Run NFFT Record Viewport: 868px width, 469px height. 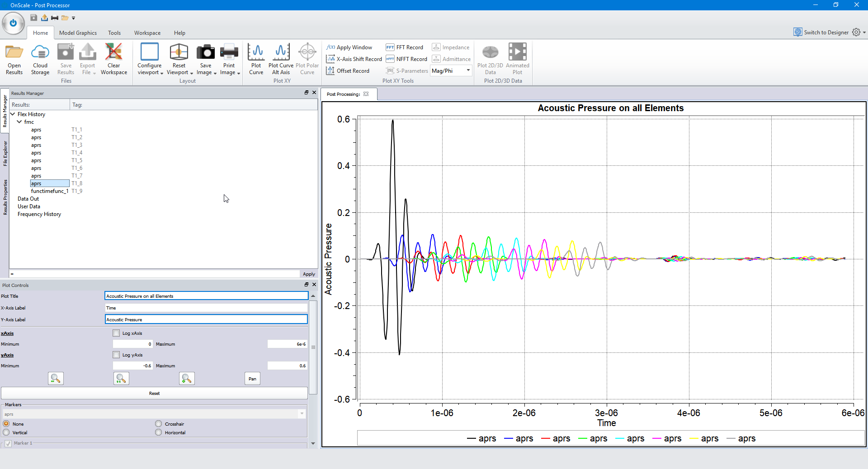[x=406, y=59]
